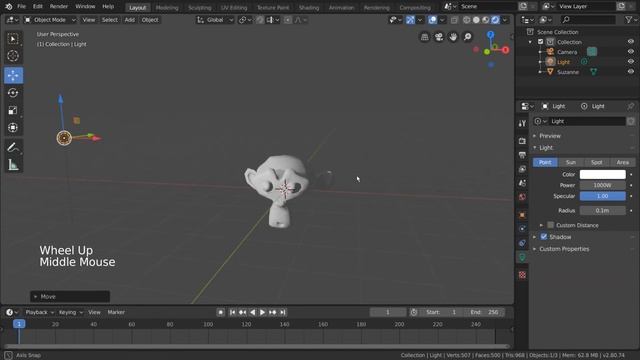Set light type to Area
The height and width of the screenshot is (360, 640).
pos(622,162)
